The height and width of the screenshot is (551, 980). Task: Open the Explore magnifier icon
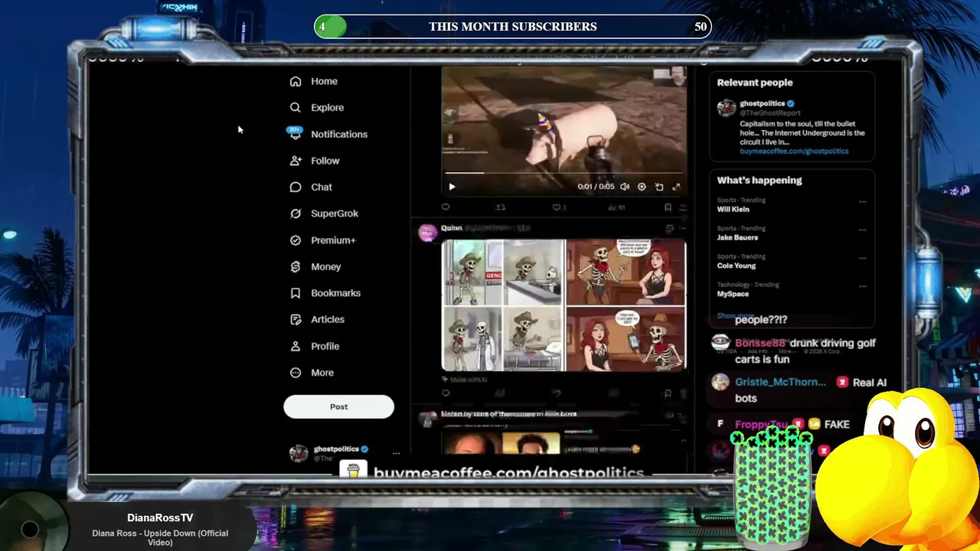click(296, 108)
